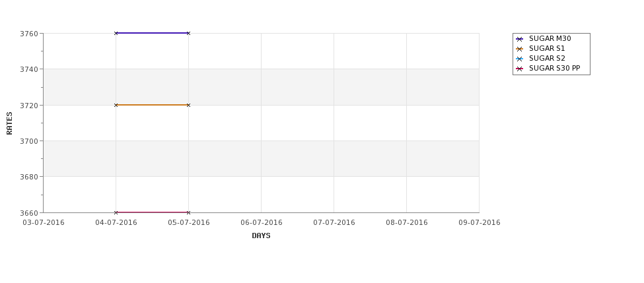Click the SUGAR S1 legend marker icon
This screenshot has width=644, height=283.
tap(519, 49)
